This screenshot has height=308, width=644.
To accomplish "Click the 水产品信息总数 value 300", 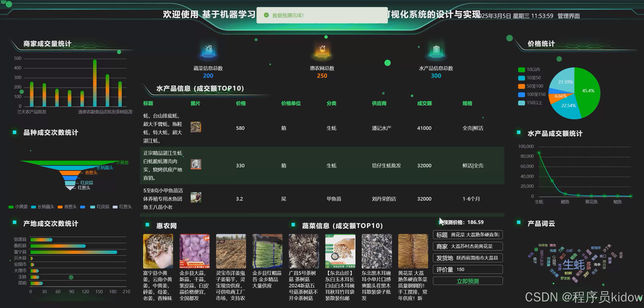I will tap(436, 76).
